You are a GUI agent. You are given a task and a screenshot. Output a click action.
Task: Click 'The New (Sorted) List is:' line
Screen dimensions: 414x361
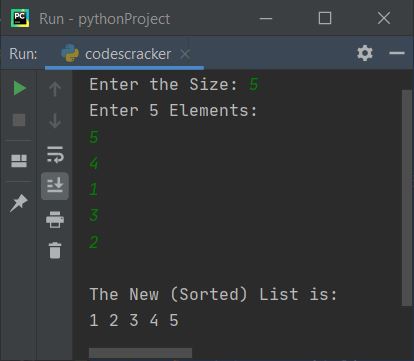click(213, 294)
